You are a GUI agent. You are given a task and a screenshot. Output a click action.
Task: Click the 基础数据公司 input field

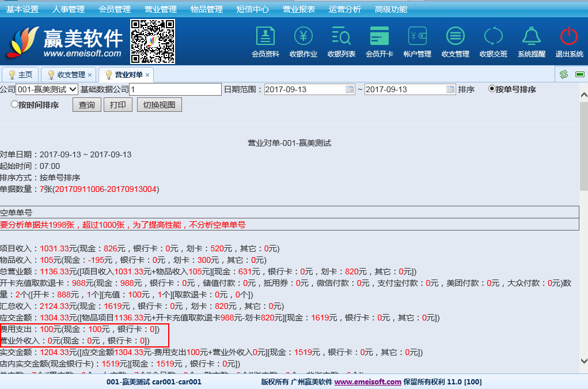point(175,89)
